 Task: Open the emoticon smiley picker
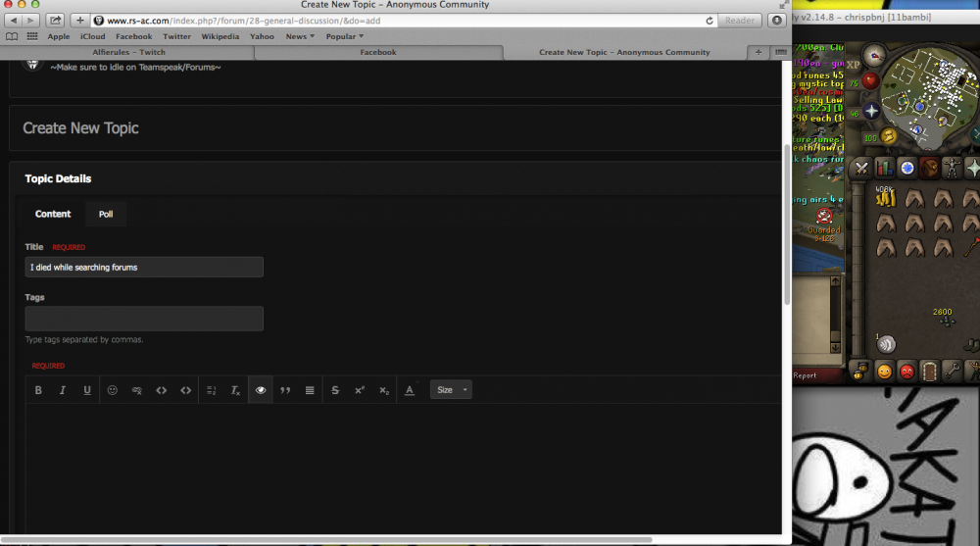pyautogui.click(x=113, y=390)
